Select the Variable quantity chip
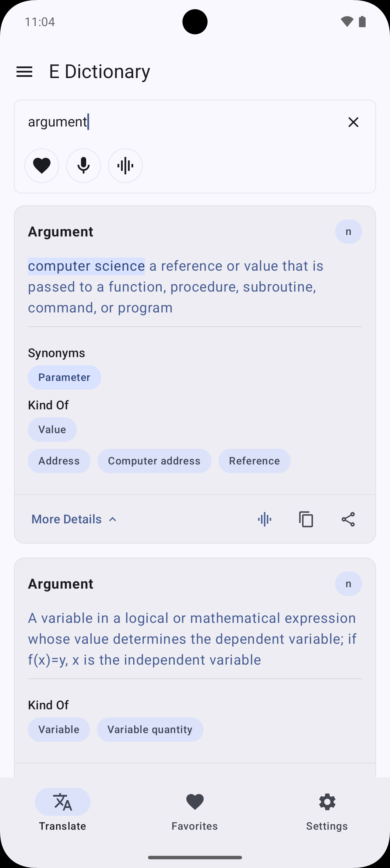 coord(150,730)
